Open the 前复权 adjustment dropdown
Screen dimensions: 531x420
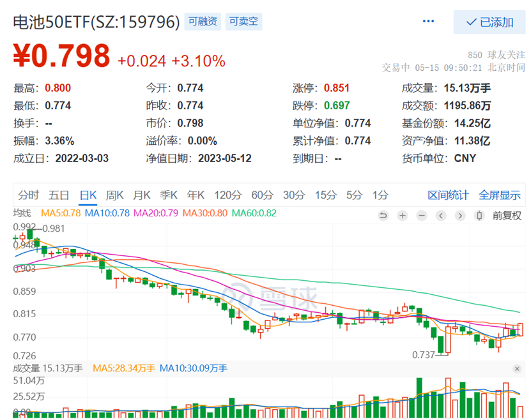click(x=507, y=216)
